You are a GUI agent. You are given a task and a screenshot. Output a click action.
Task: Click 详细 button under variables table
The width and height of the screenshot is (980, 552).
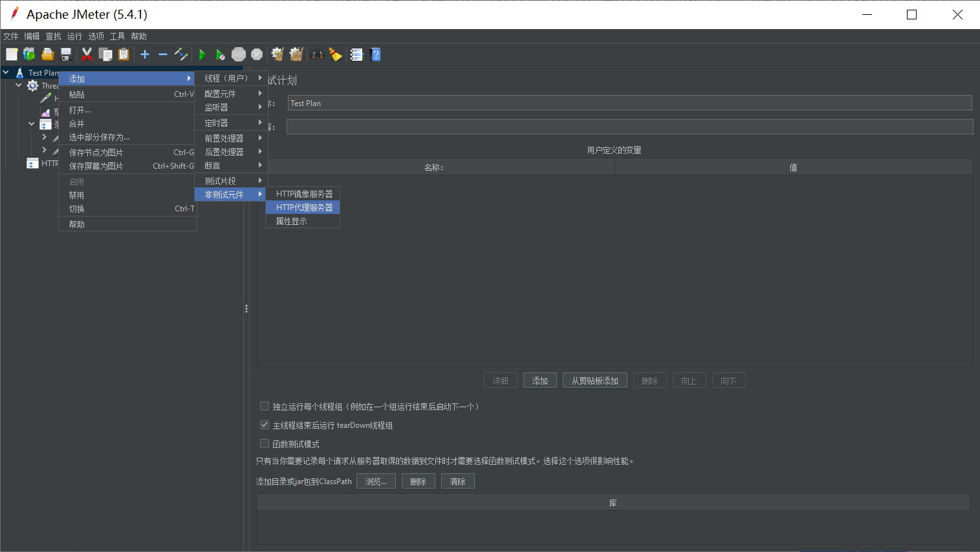501,381
